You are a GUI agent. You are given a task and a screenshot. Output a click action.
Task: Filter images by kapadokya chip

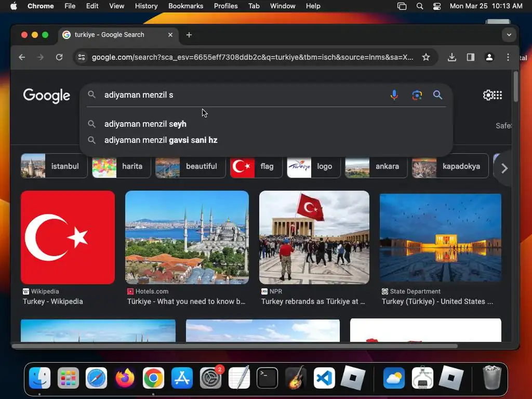(x=450, y=166)
